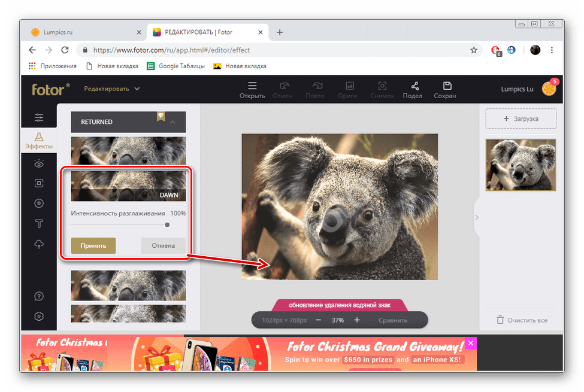Click the Отмена button
The height and width of the screenshot is (392, 584).
(x=163, y=246)
